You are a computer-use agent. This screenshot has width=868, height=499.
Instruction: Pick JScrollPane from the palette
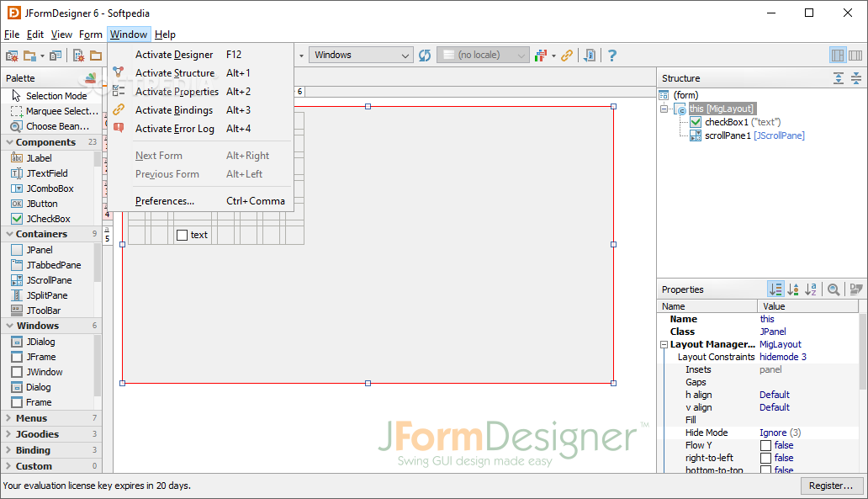point(48,280)
